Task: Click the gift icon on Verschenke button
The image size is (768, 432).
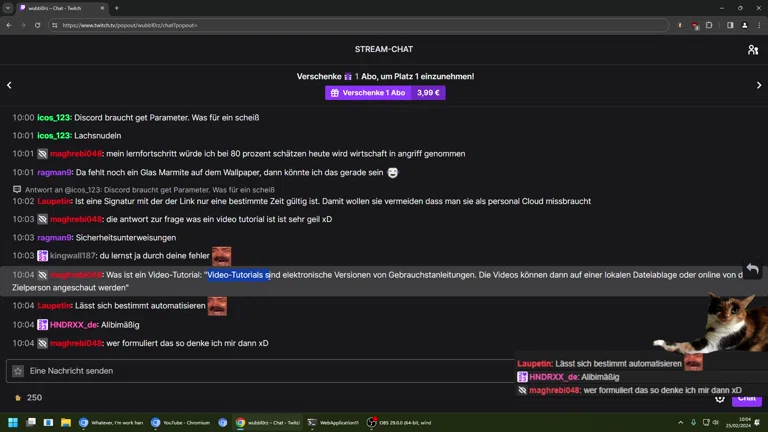Action: [335, 93]
